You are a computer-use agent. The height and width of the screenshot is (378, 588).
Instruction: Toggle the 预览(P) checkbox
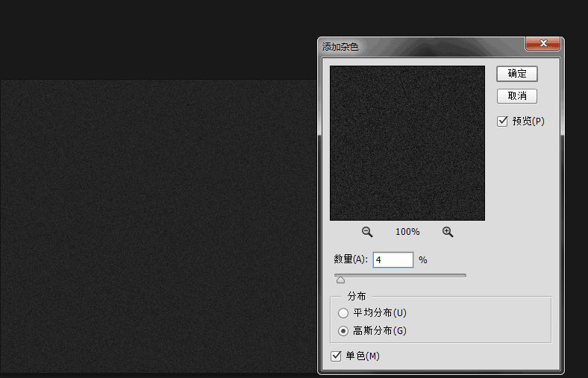502,122
